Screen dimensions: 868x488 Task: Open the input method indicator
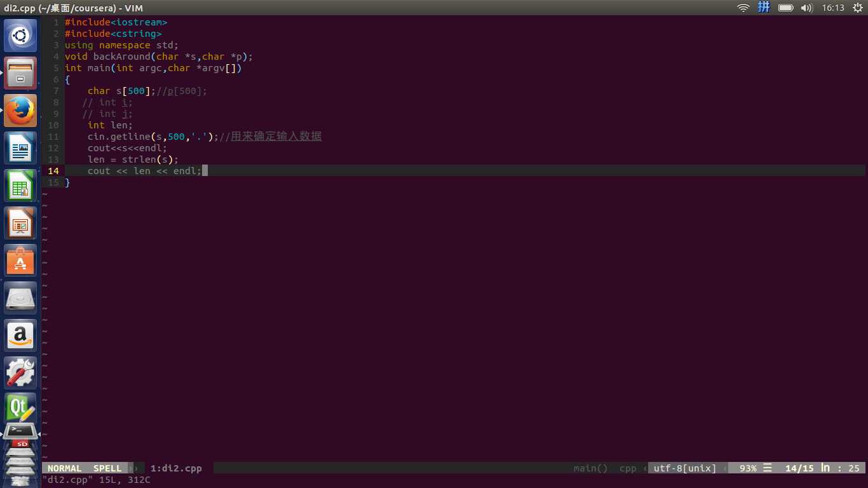tap(764, 8)
